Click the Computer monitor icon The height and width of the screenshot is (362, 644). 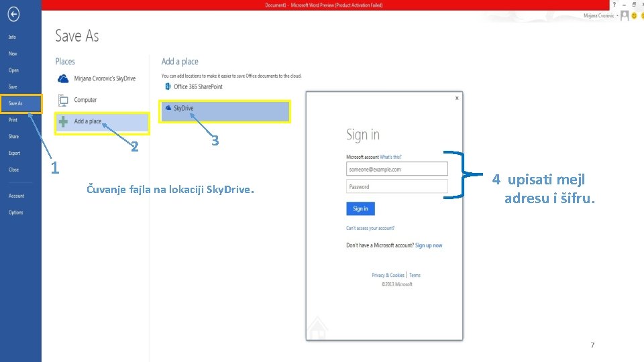click(63, 100)
